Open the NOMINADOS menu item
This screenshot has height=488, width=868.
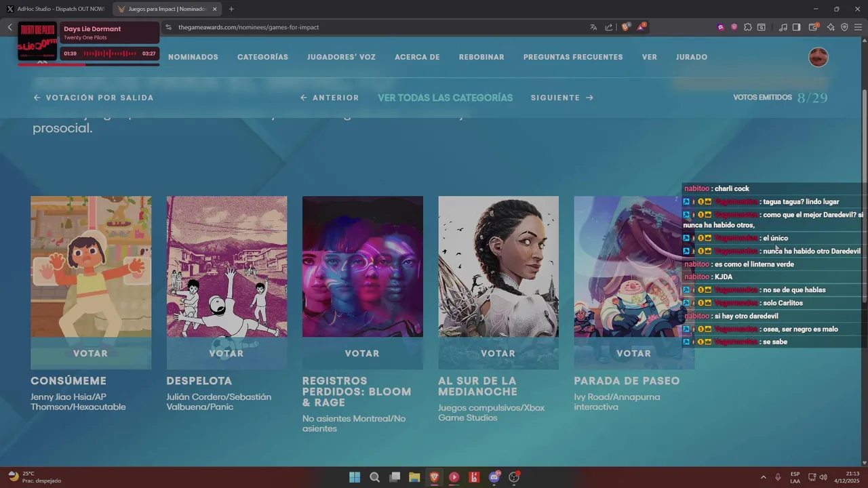point(193,57)
